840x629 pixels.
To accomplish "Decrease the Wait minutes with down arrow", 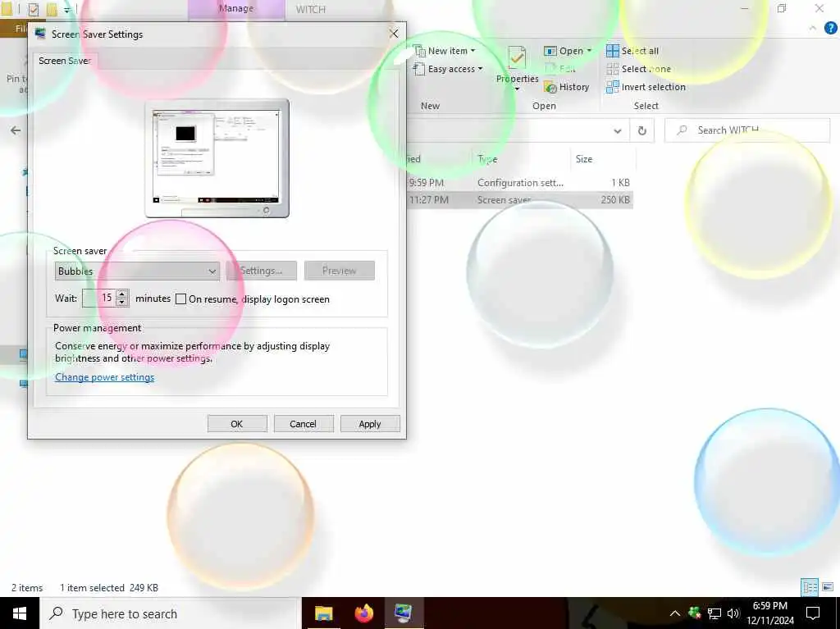I will coord(122,302).
